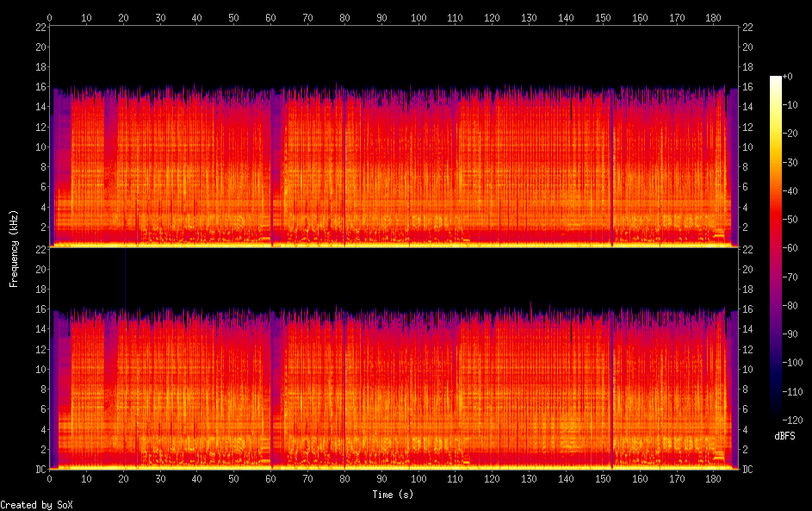Screen dimensions: 812x511
Task: Click the DC label at lower channel's left axis
Action: [40, 470]
